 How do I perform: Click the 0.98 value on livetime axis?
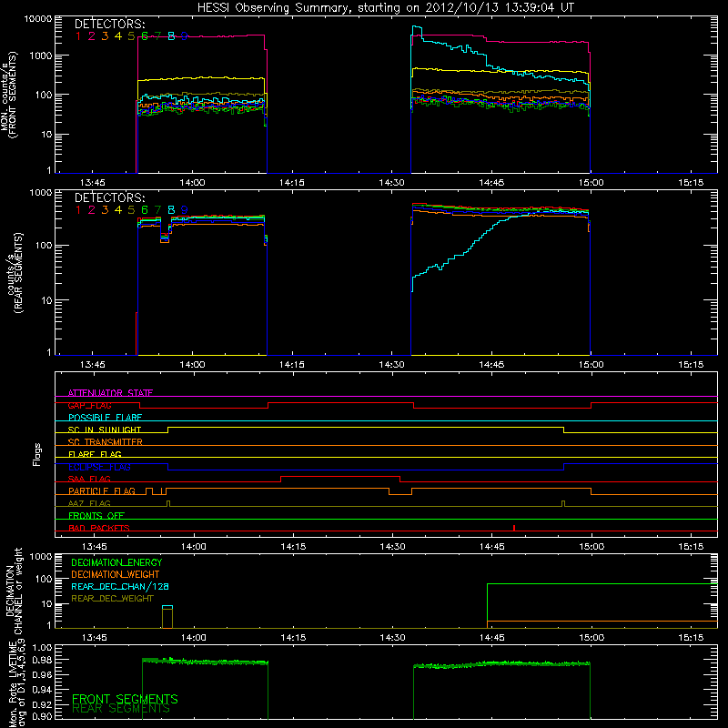point(42,660)
